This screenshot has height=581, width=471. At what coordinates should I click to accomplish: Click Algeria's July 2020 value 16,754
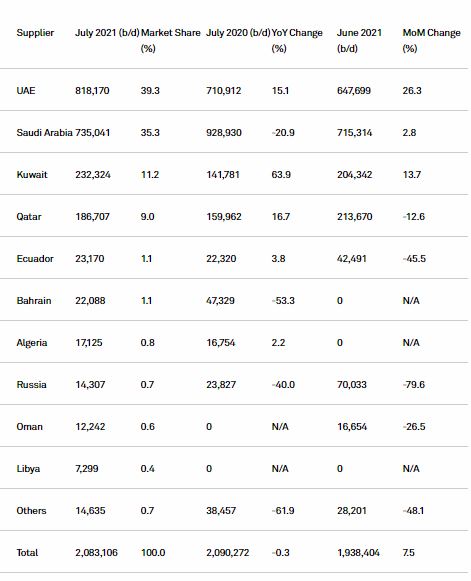tap(220, 343)
